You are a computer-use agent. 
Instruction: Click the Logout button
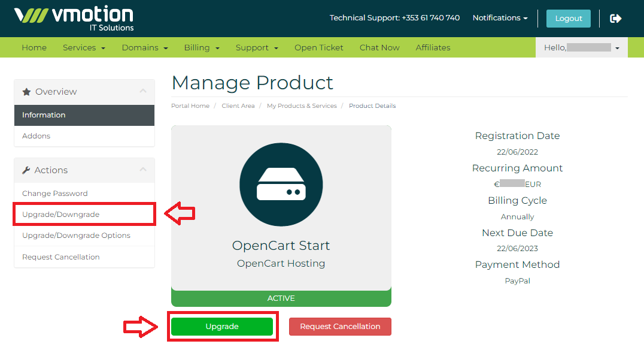click(569, 19)
